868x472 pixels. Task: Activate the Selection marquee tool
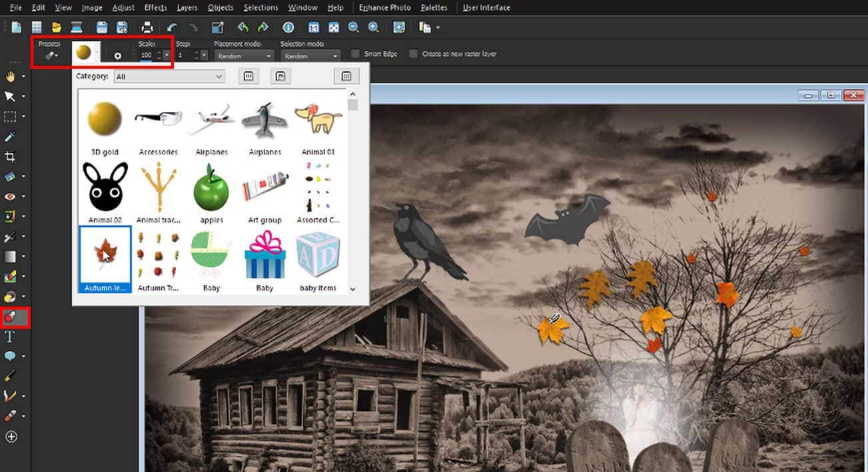11,116
